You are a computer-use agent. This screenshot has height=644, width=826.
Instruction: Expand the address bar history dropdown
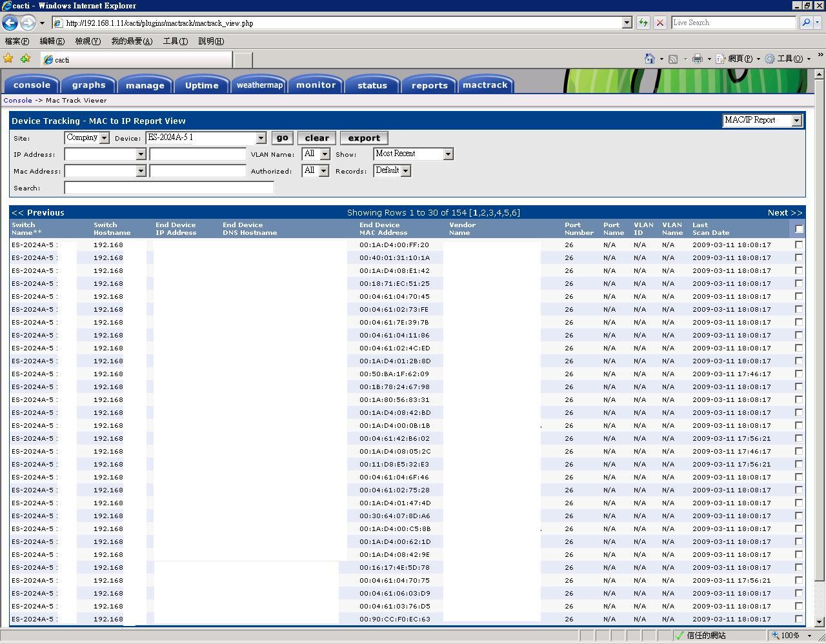pyautogui.click(x=626, y=23)
